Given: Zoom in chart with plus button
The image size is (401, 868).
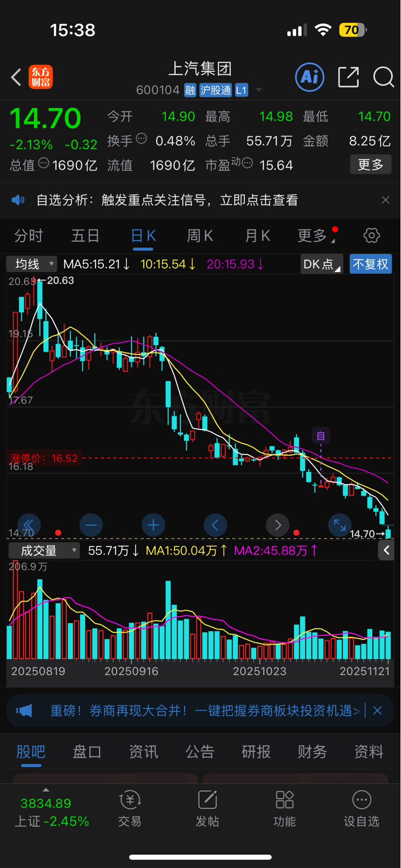Looking at the screenshot, I should [153, 525].
